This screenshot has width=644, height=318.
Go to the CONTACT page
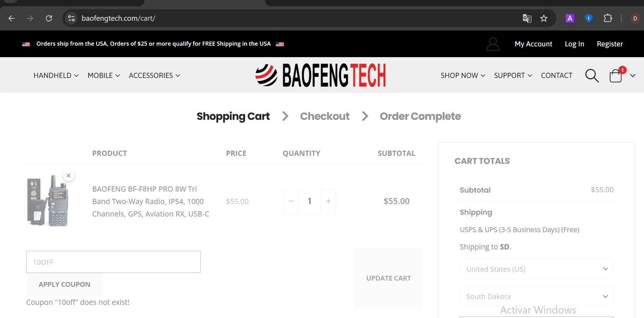pos(556,76)
